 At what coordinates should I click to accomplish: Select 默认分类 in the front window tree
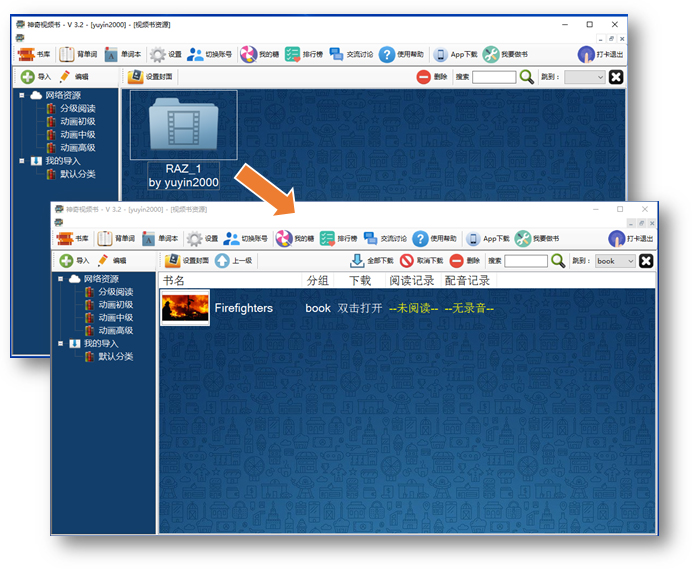click(x=115, y=356)
